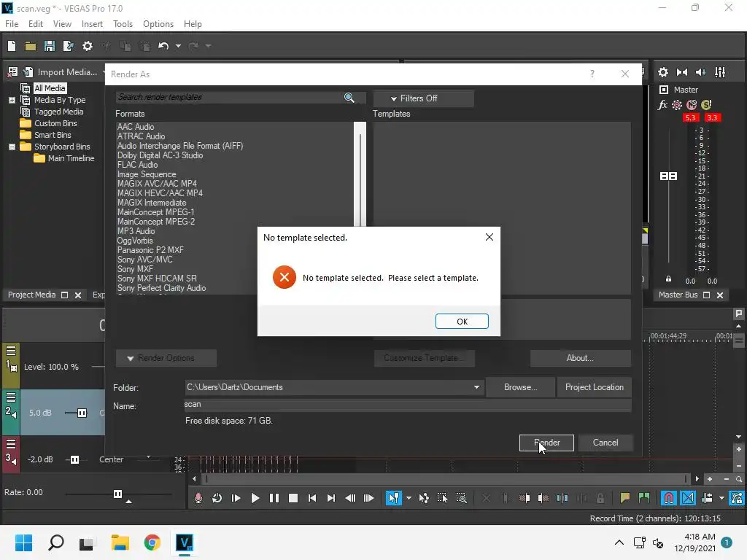Switch to the Project Media tab
Screen dimensions: 747x560
click(31, 295)
